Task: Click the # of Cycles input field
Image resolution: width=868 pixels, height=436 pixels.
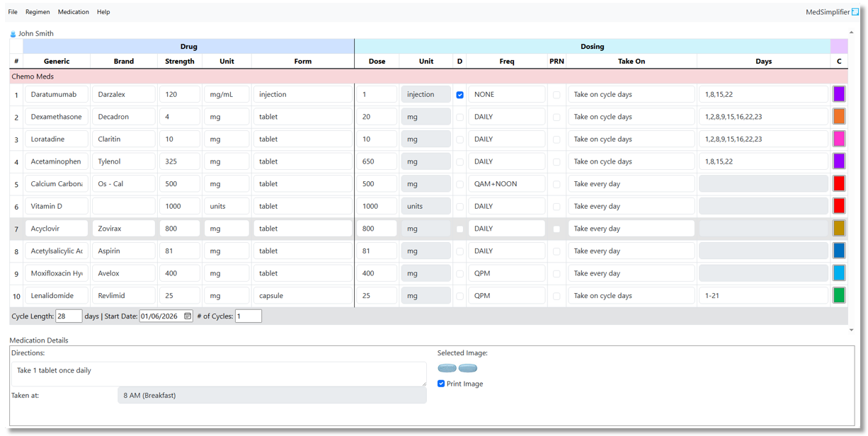Action: tap(249, 316)
